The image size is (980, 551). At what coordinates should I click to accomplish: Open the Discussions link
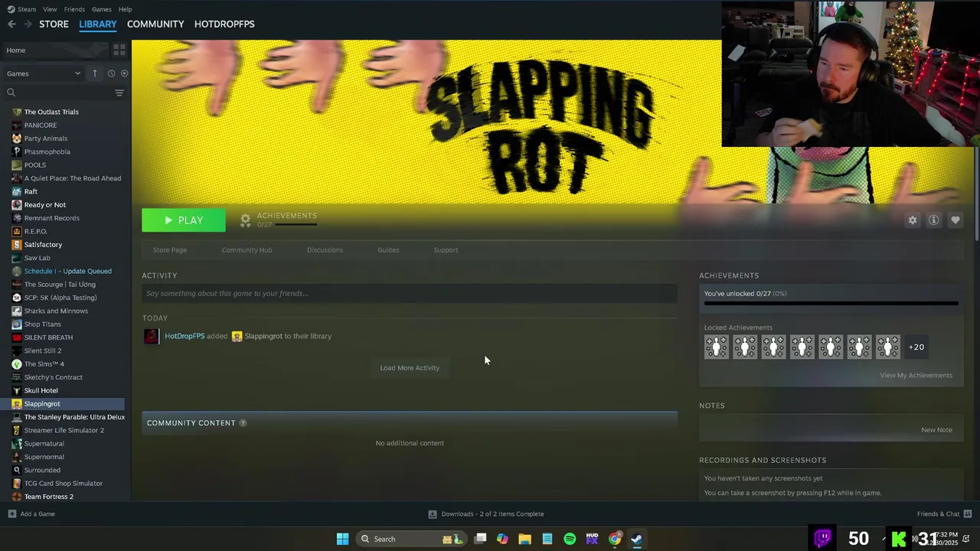pyautogui.click(x=325, y=250)
